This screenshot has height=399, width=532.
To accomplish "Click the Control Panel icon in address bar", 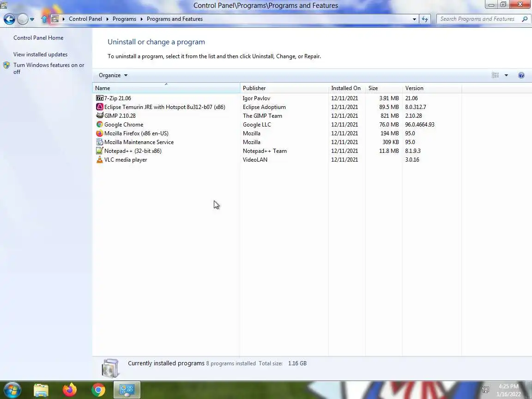I will 55,19.
